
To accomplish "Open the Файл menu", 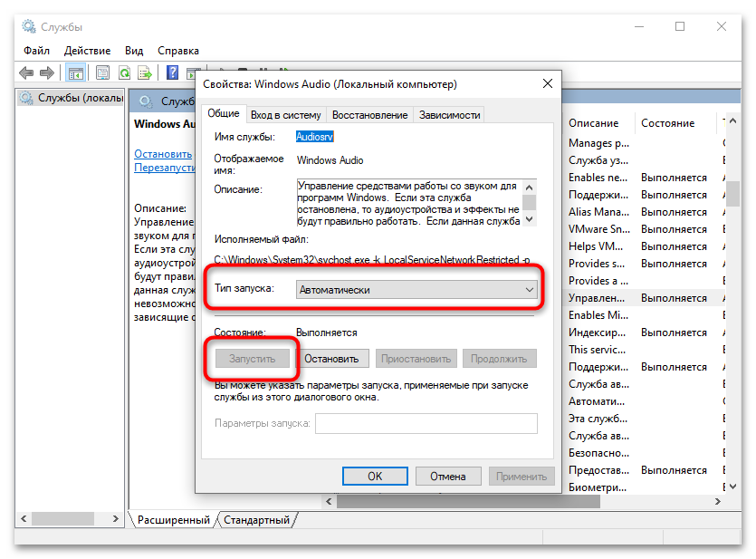I will [36, 51].
